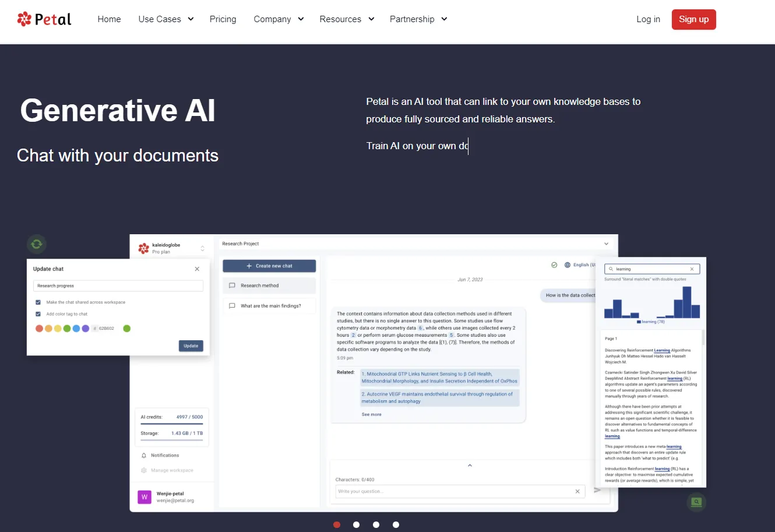Screen dimensions: 775x532
Task: Select the active red carousel dot
Action: pyautogui.click(x=337, y=525)
